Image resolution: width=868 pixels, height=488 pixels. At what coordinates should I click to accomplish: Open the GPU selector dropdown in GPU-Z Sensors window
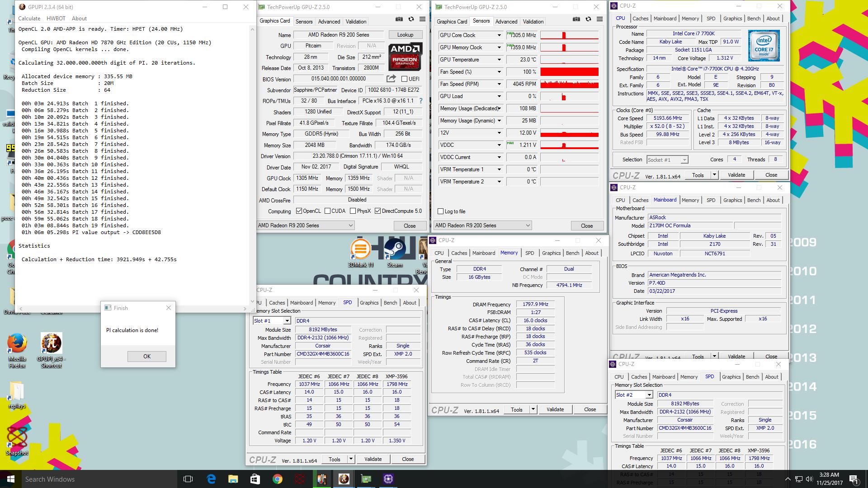(483, 225)
